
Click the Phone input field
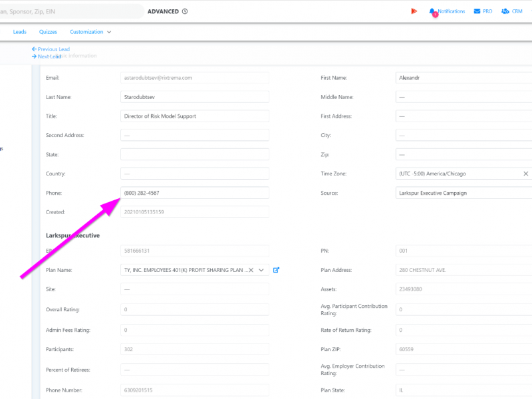[x=194, y=193]
